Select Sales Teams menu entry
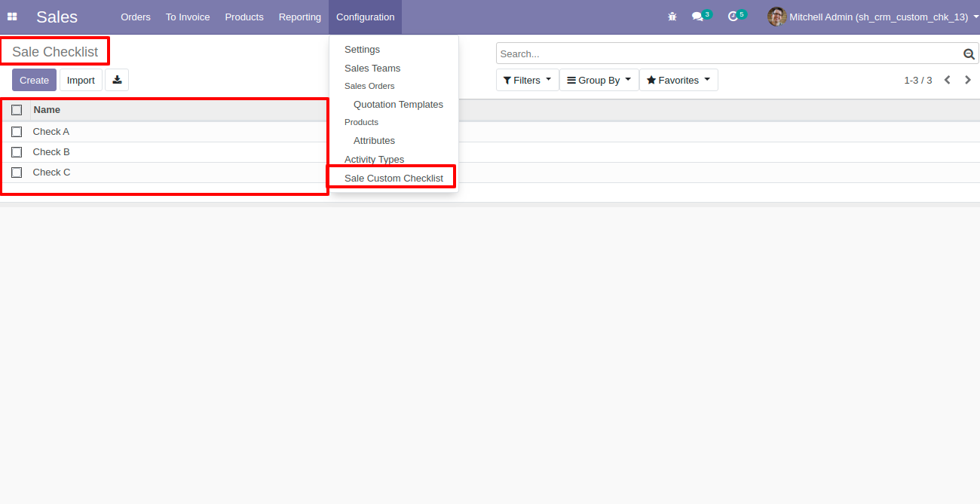The image size is (980, 504). (x=394, y=69)
